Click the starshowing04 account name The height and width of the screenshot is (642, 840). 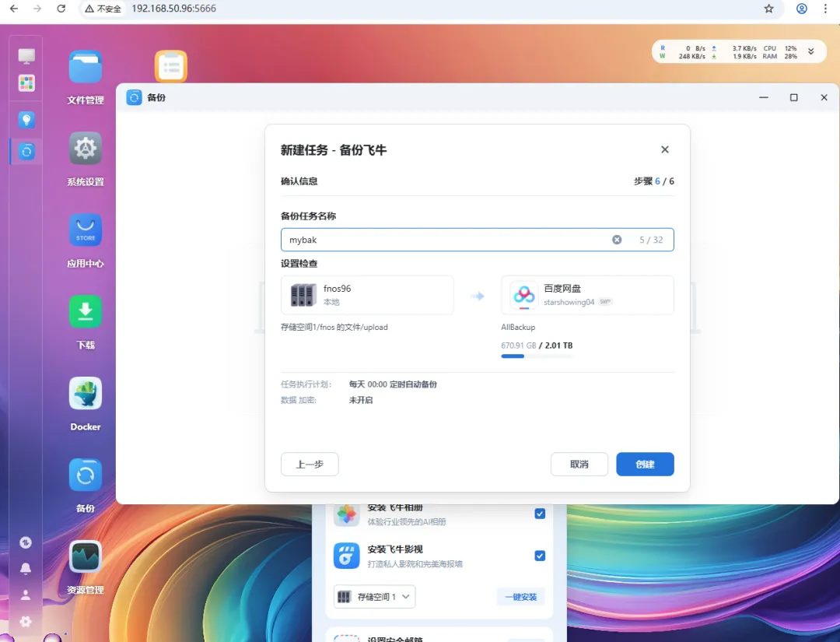[569, 302]
